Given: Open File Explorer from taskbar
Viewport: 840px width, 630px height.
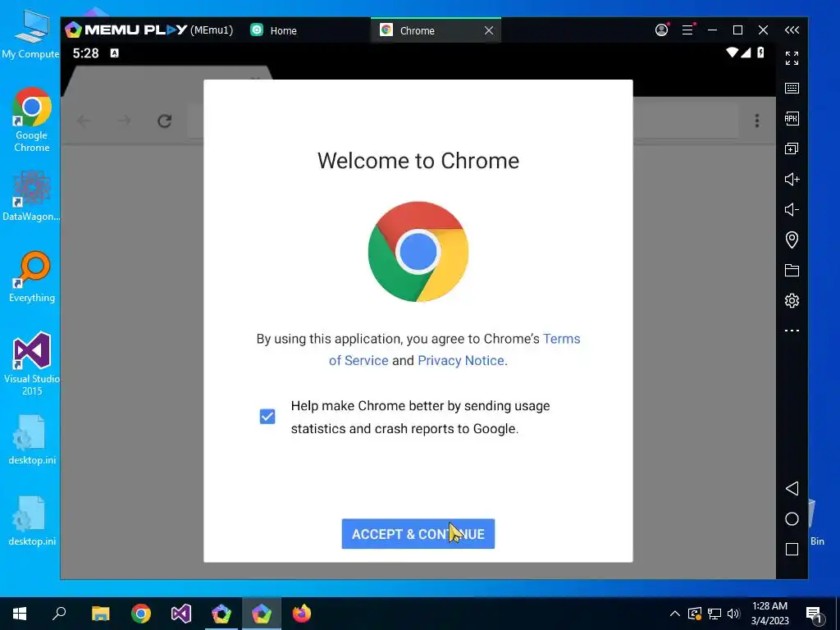Looking at the screenshot, I should click(x=100, y=614).
